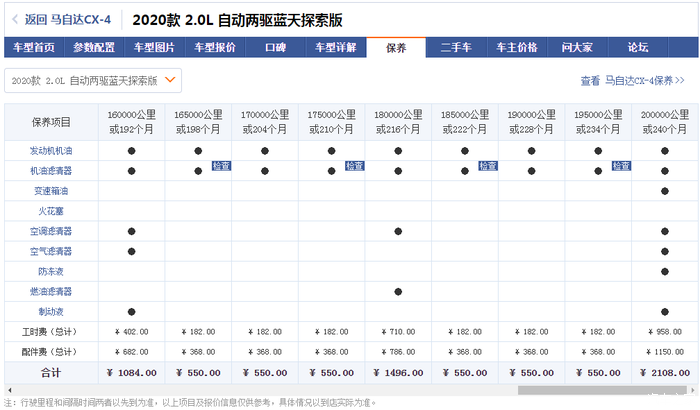
Task: Go to the 口碑 tab
Action: click(x=276, y=47)
